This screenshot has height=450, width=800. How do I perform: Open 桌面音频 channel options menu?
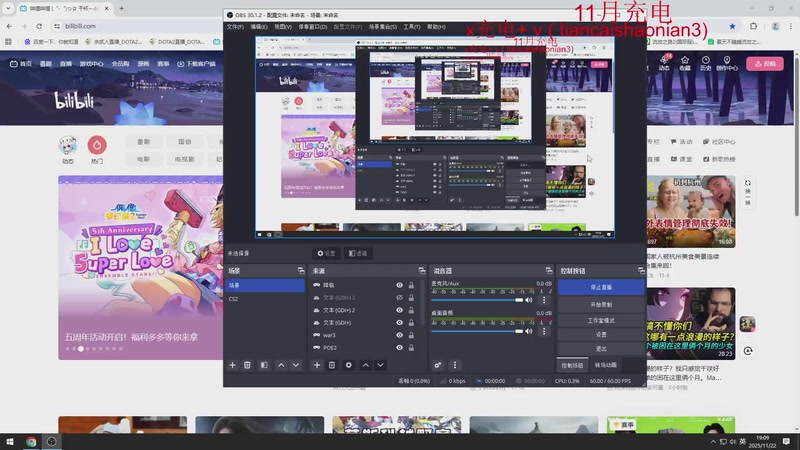tap(544, 331)
